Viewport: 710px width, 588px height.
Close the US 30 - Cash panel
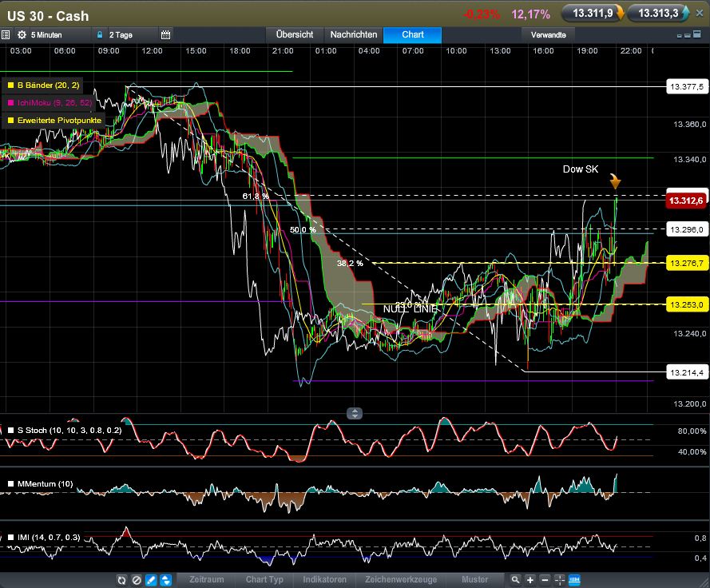(699, 14)
